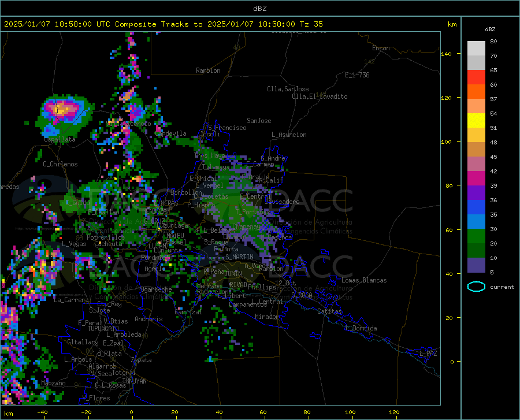Click the 'Manzano' map label
This screenshot has height=420, width=520.
(53, 383)
